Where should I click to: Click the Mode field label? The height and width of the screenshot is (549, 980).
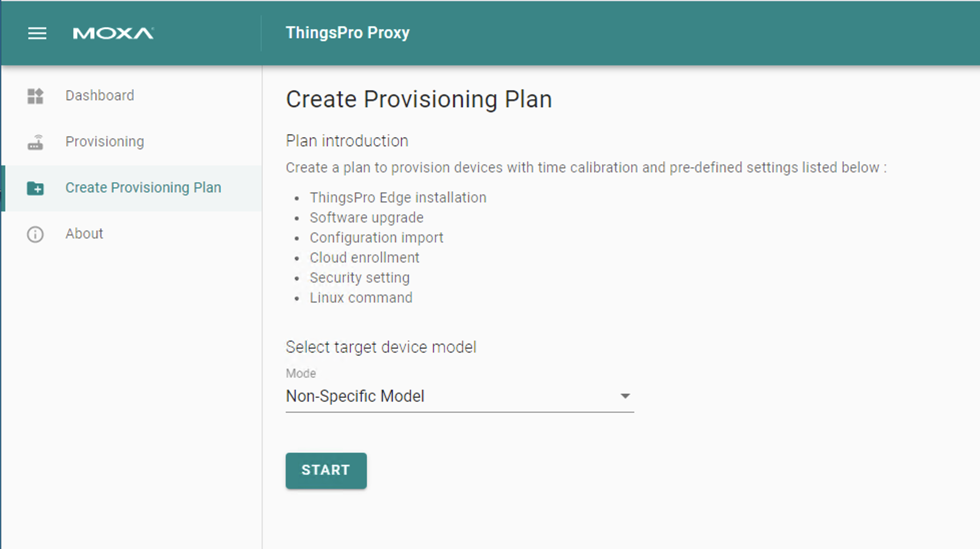tap(301, 373)
